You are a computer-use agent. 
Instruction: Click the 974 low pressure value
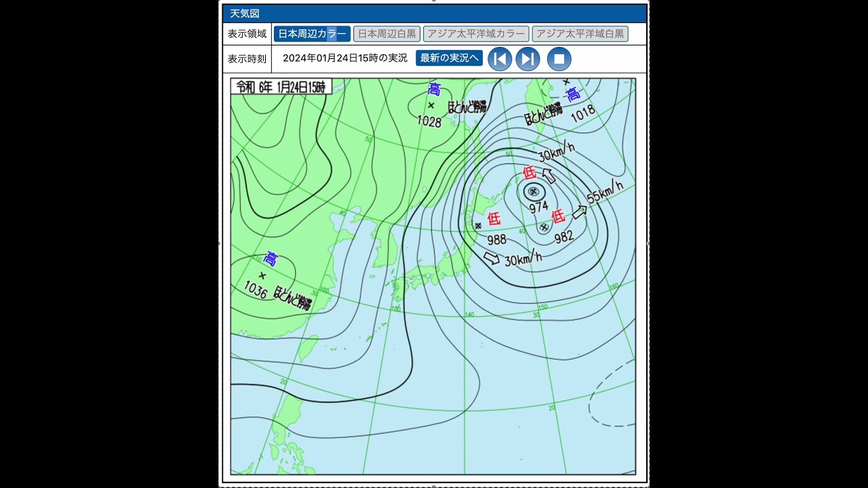(538, 207)
